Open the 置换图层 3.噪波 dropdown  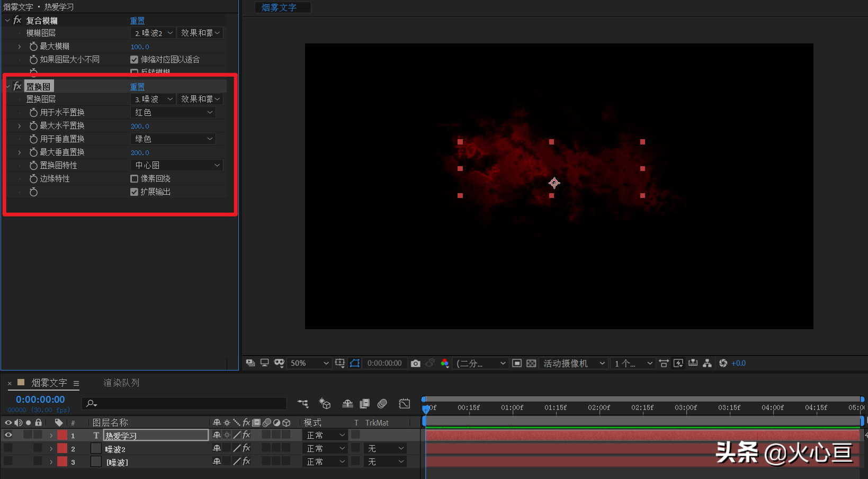[153, 99]
